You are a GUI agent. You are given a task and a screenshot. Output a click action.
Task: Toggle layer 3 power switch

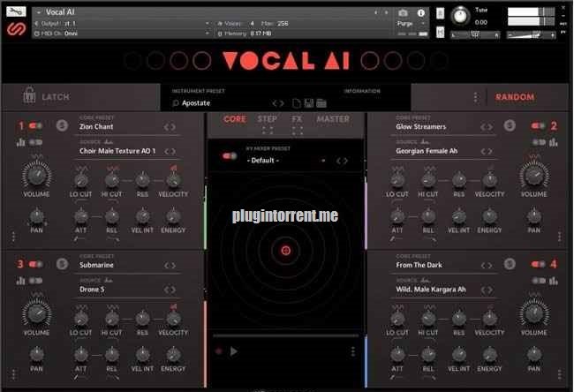36,264
